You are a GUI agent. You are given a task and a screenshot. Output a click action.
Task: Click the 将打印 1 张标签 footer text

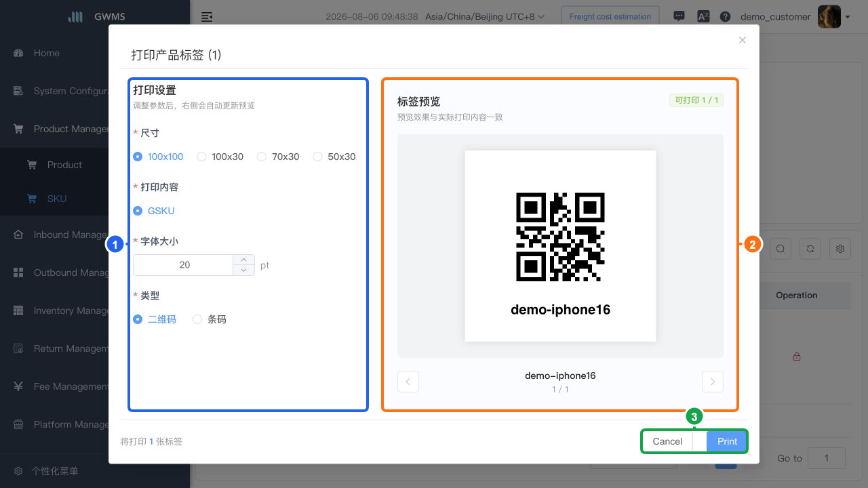click(x=151, y=441)
